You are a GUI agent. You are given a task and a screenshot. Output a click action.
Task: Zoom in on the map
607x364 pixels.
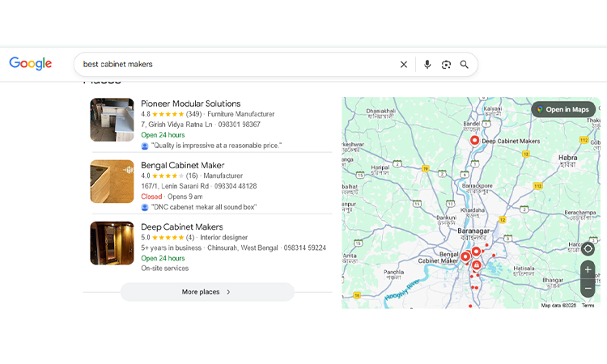pyautogui.click(x=588, y=269)
